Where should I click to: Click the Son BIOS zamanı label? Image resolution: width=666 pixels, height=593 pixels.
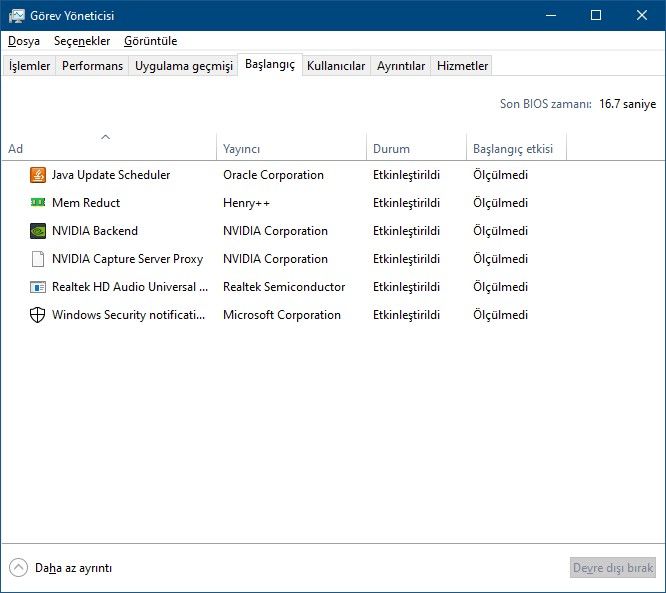pos(545,104)
